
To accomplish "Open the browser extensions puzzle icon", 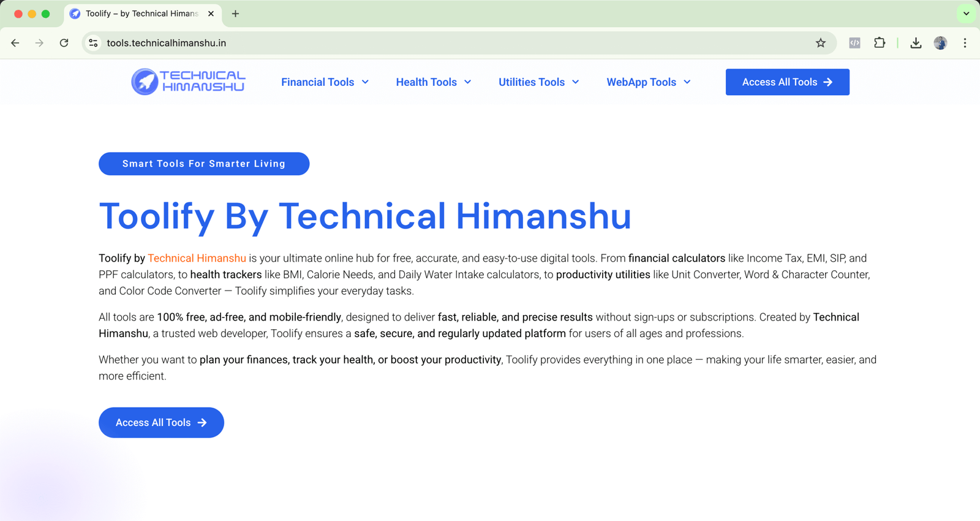I will 879,43.
